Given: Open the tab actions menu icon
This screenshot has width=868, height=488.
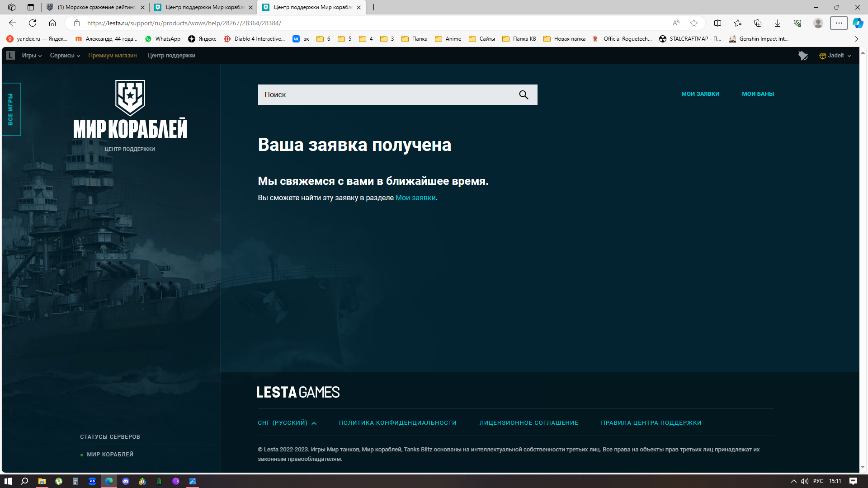Looking at the screenshot, I should tap(31, 7).
